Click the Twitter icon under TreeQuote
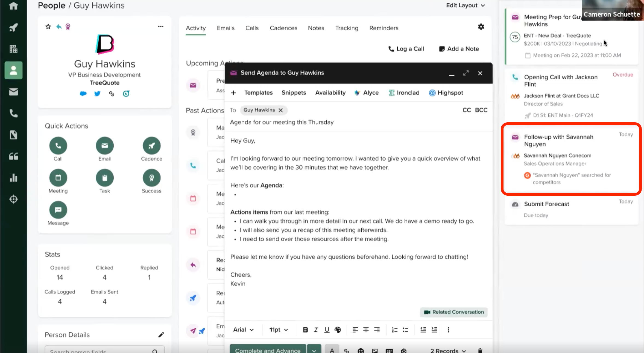This screenshot has height=353, width=644. (97, 94)
